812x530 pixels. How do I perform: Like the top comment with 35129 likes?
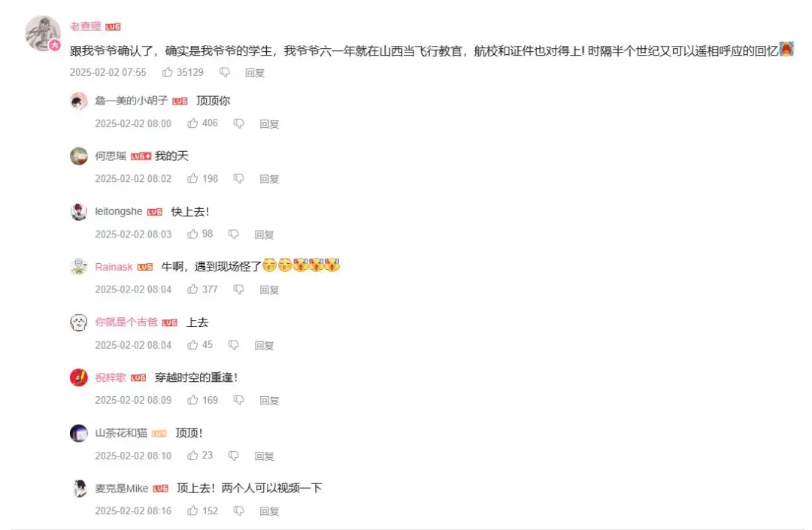tap(167, 72)
